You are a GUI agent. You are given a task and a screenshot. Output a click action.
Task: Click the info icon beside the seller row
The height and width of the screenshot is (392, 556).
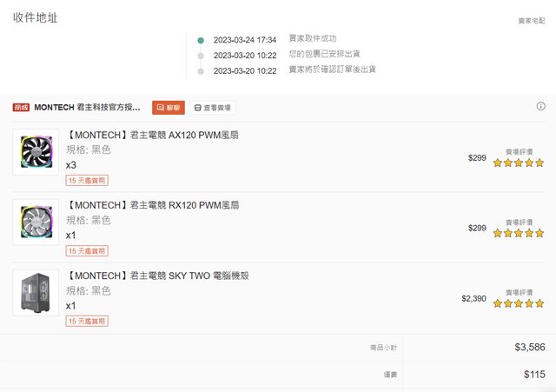[541, 106]
